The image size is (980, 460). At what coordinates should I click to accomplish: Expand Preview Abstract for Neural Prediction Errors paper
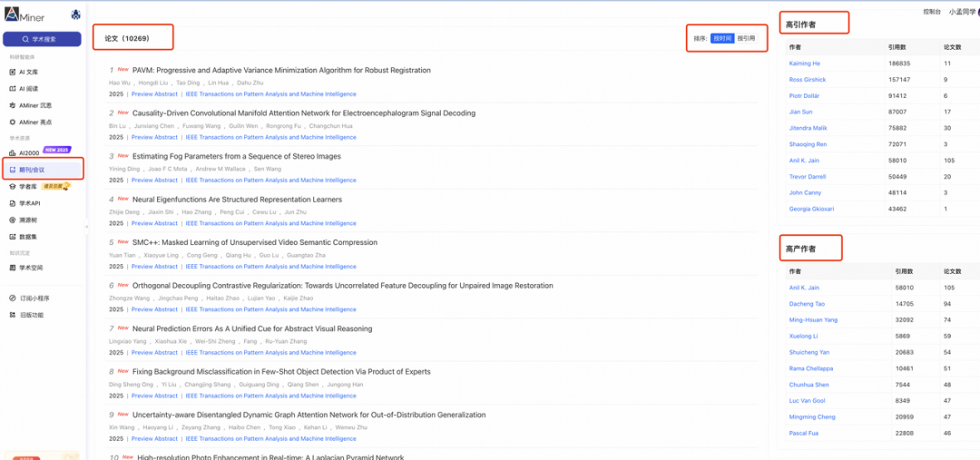coord(154,353)
